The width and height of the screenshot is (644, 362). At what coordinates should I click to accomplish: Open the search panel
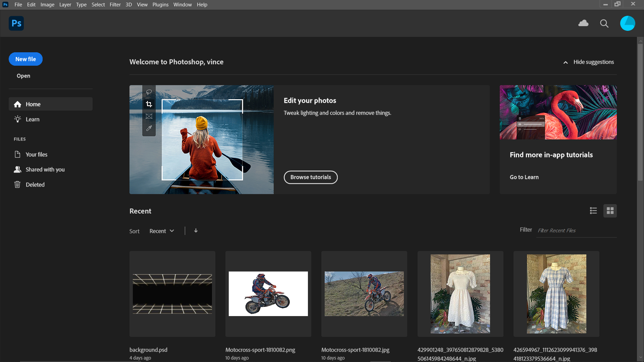pyautogui.click(x=604, y=23)
